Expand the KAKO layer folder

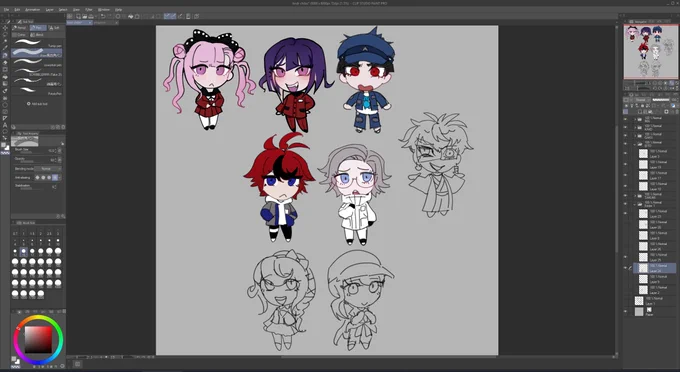tap(635, 127)
